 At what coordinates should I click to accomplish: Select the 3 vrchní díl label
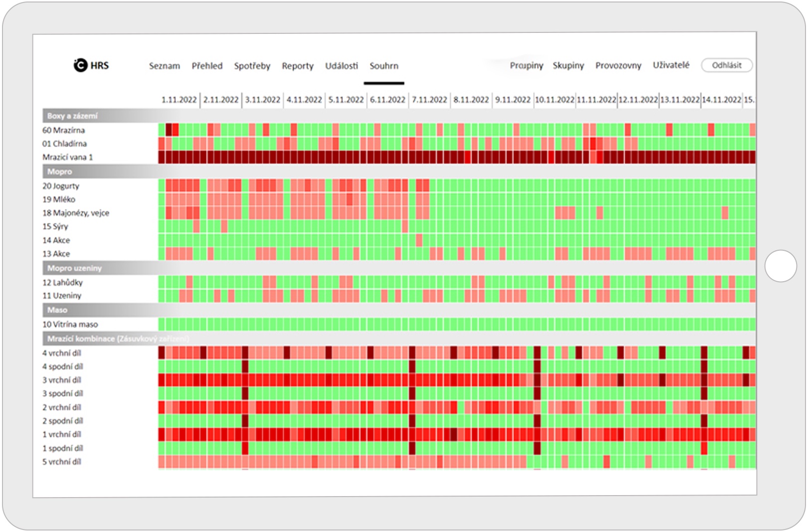pyautogui.click(x=61, y=380)
